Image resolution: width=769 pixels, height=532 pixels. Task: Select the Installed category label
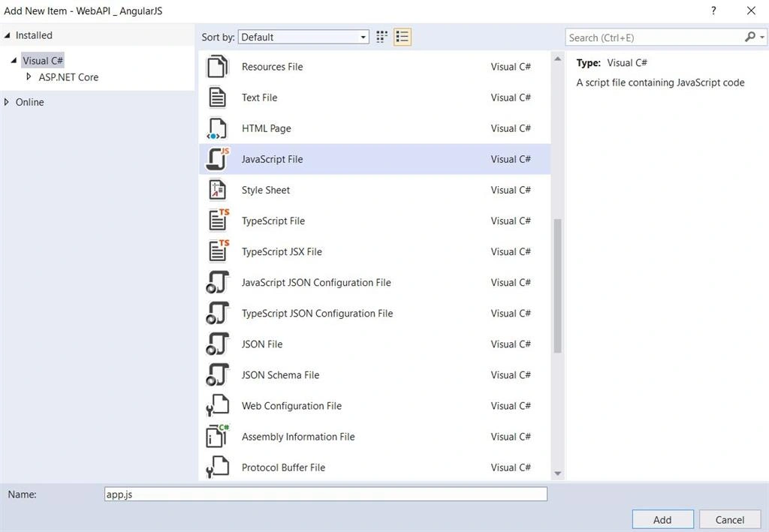(34, 35)
